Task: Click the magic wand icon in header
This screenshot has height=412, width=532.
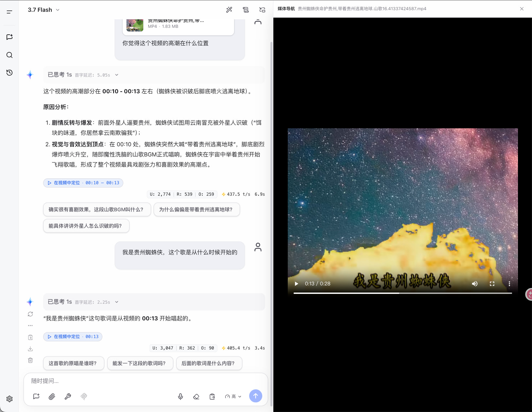Action: point(229,10)
